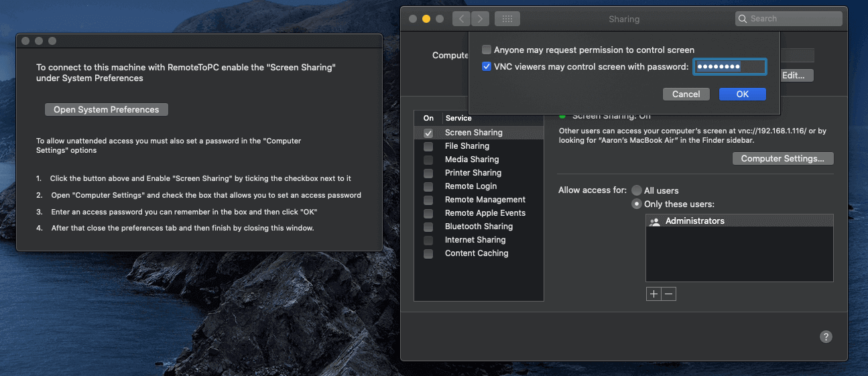Remove a user with the minus button
This screenshot has height=376, width=868.
[x=668, y=294]
